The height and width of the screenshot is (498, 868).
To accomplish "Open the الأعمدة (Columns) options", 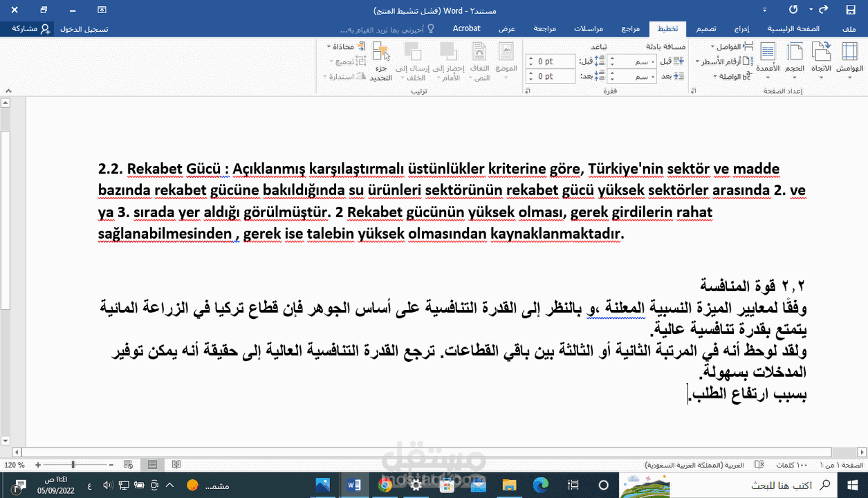I will point(768,59).
